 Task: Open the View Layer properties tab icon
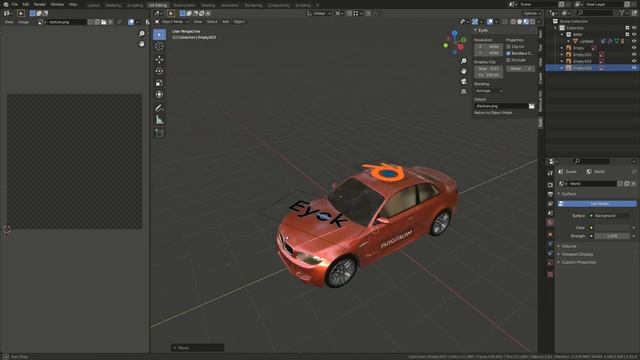coord(550,204)
